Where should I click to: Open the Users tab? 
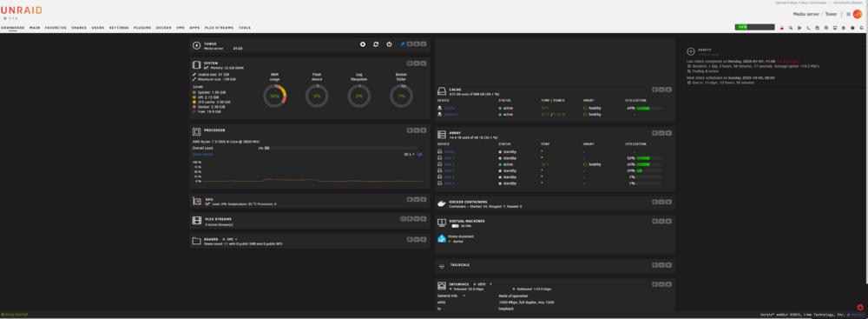(x=98, y=28)
